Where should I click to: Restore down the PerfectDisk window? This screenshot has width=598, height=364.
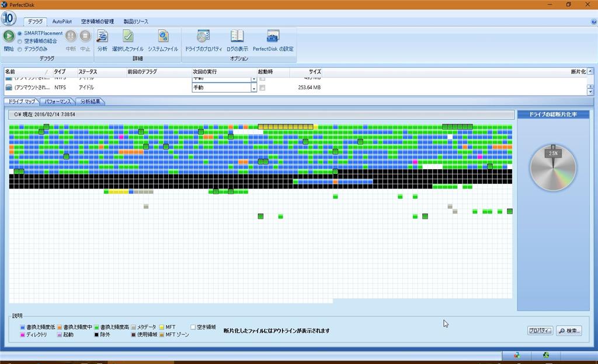pos(568,5)
